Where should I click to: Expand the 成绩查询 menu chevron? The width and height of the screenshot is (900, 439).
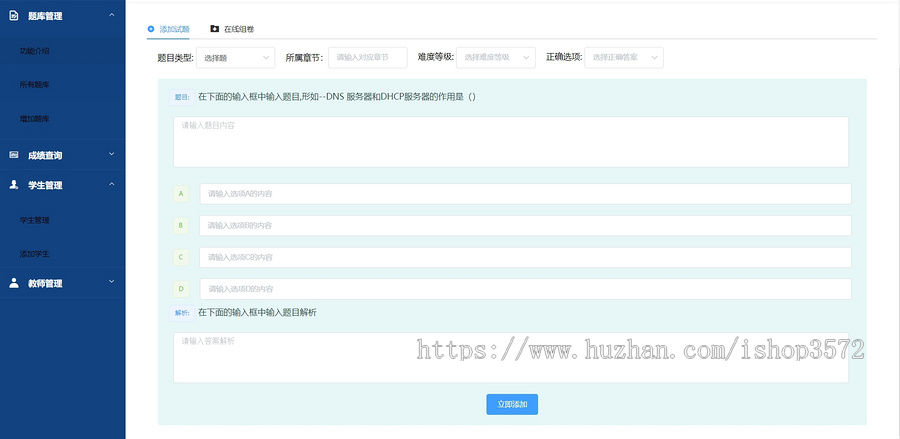[x=112, y=154]
